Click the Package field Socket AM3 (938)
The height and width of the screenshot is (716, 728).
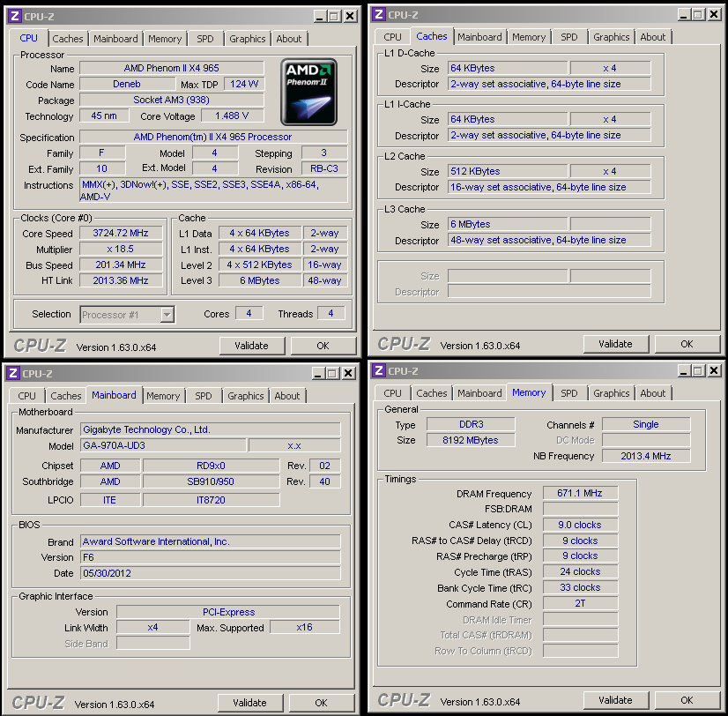click(x=171, y=100)
